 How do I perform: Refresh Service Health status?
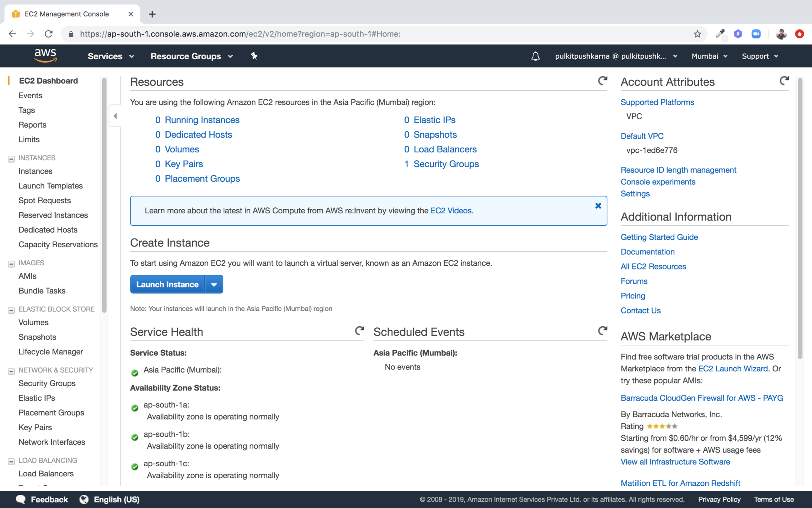[359, 331]
